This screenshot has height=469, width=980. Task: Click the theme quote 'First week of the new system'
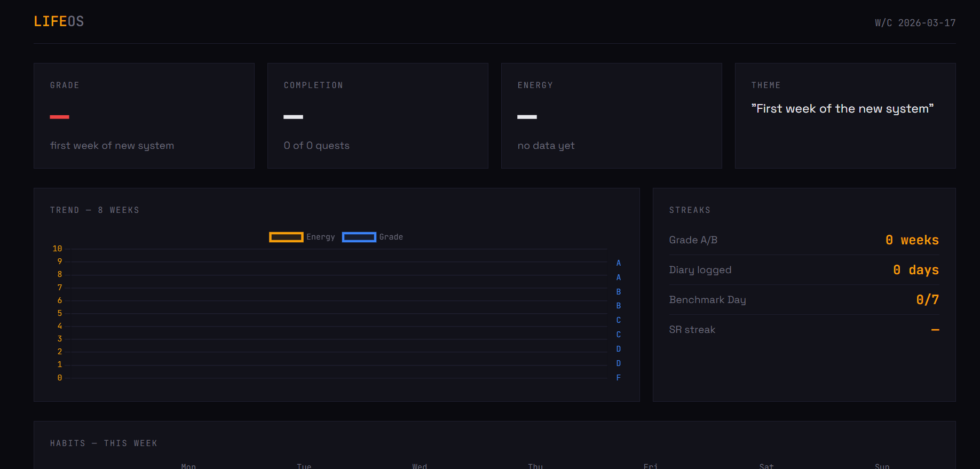(842, 109)
